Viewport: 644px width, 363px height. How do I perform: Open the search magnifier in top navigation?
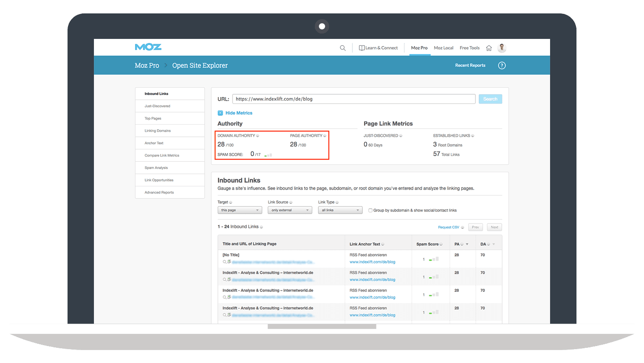pyautogui.click(x=343, y=48)
